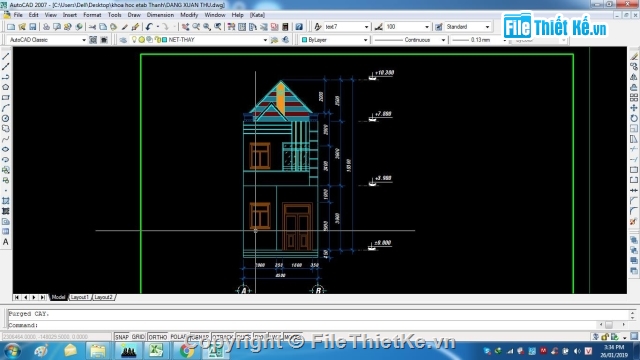640x360 pixels.
Task: Toggle ORTHO mode in status bar
Action: pos(158,337)
